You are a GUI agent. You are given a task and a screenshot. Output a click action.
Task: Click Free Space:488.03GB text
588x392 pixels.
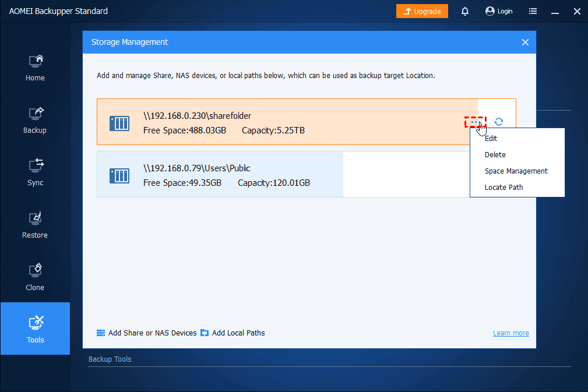(x=185, y=130)
